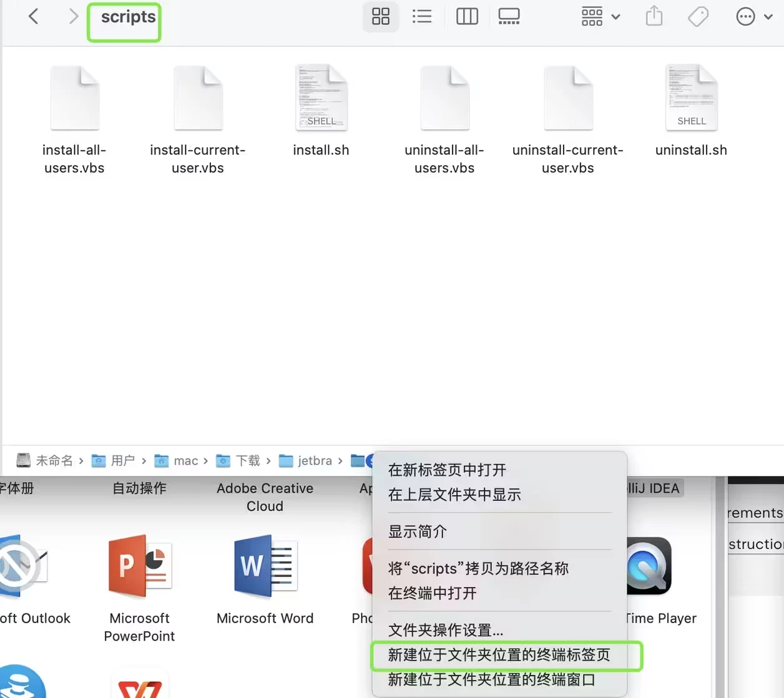Click the Share toolbar icon
Image resolution: width=784 pixels, height=698 pixels.
(x=654, y=16)
